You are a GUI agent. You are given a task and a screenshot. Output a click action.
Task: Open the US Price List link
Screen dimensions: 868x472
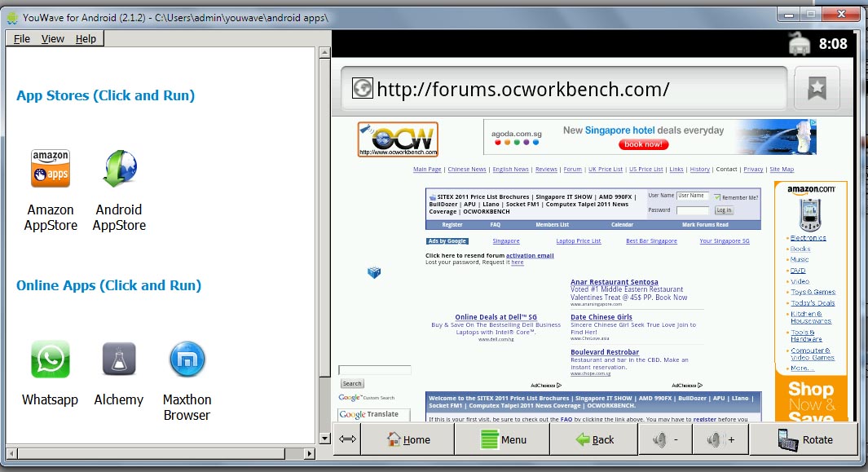[x=646, y=170]
